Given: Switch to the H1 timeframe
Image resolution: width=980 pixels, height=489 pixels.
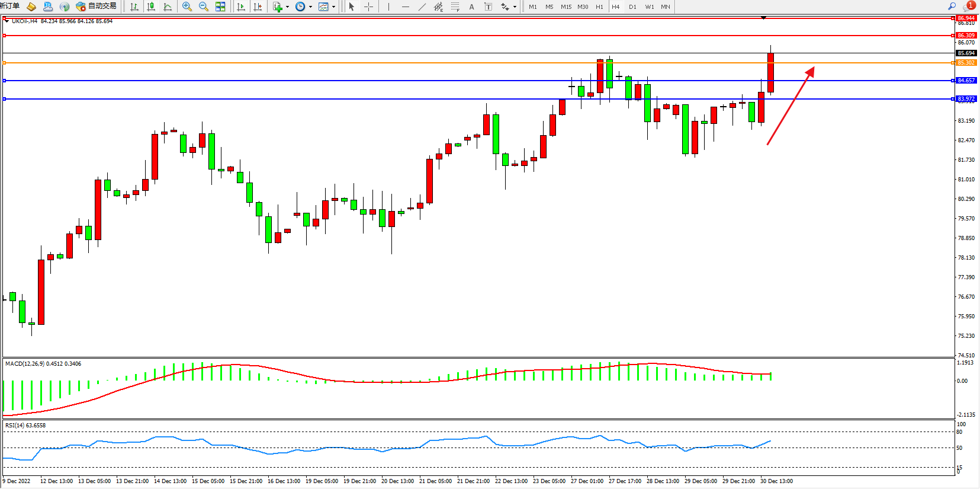Looking at the screenshot, I should 599,7.
